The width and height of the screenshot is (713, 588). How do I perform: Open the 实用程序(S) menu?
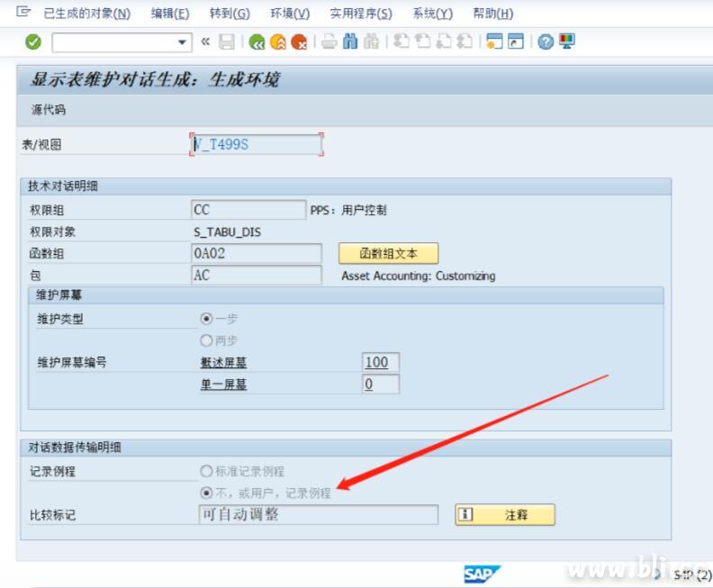point(361,14)
